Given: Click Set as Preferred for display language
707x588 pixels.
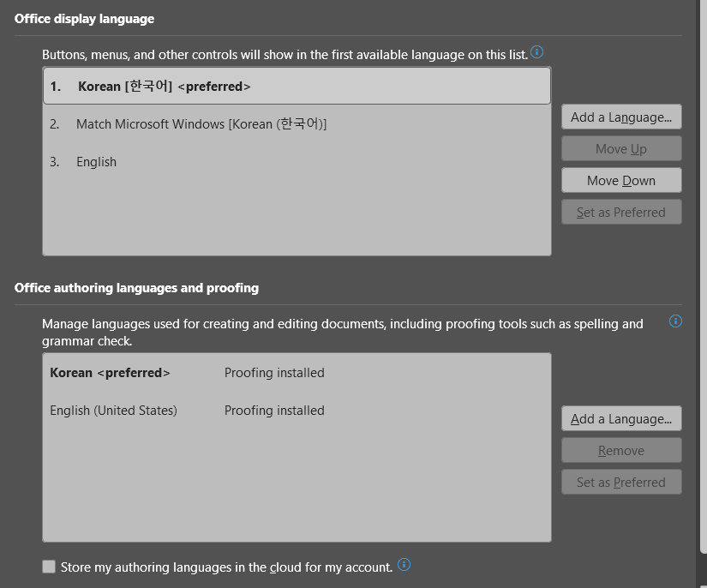Looking at the screenshot, I should click(x=621, y=212).
